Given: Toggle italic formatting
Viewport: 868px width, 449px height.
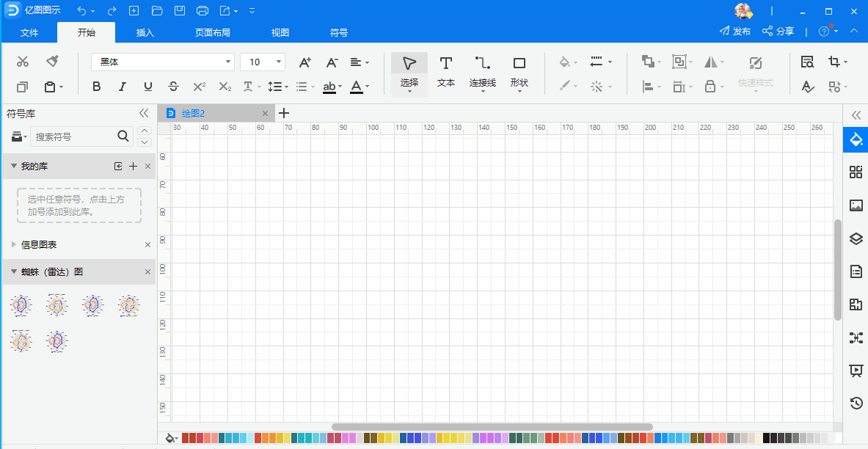Looking at the screenshot, I should pyautogui.click(x=123, y=87).
